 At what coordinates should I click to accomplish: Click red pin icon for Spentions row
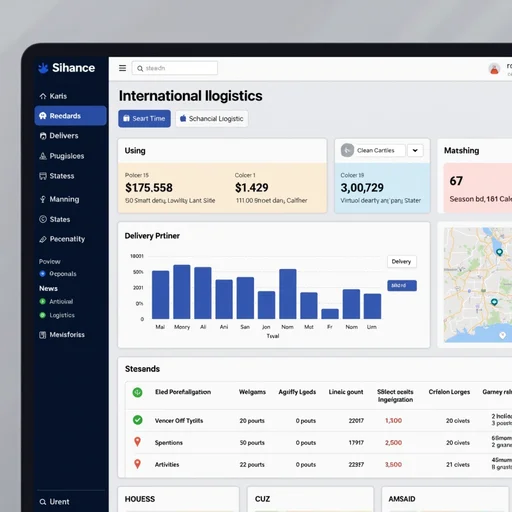tap(137, 442)
